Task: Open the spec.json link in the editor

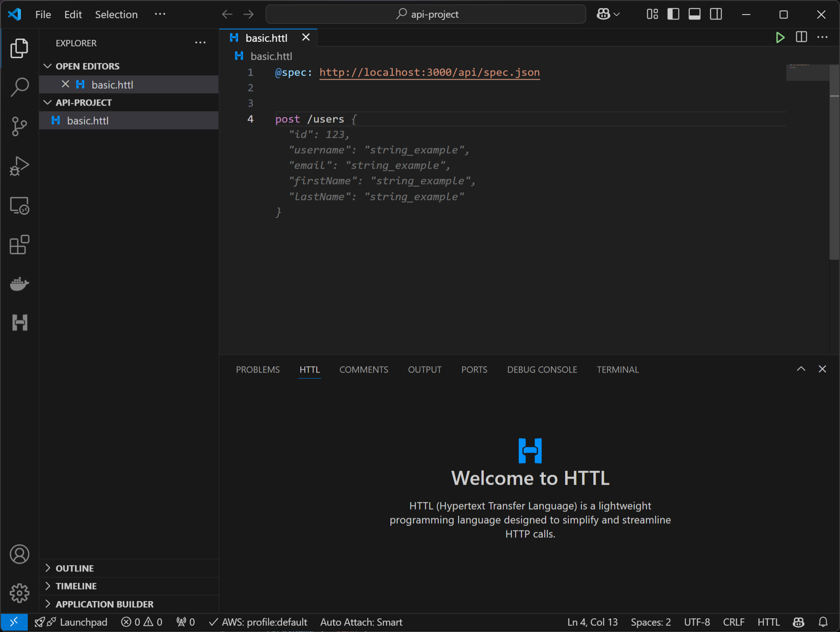Action: click(429, 72)
